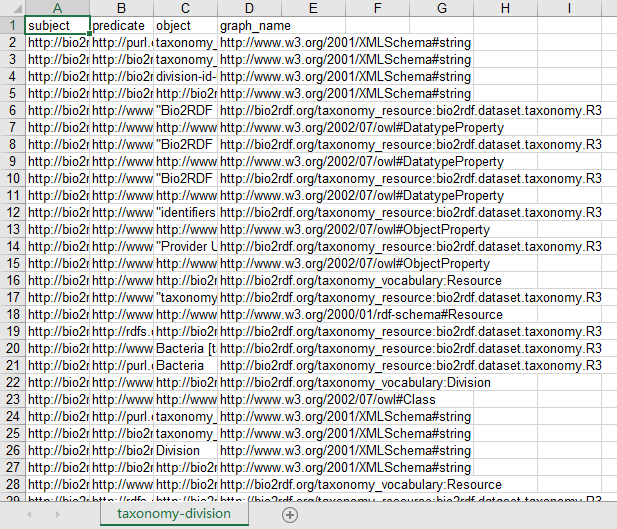
Task: Select the column I header
Action: pyautogui.click(x=569, y=8)
